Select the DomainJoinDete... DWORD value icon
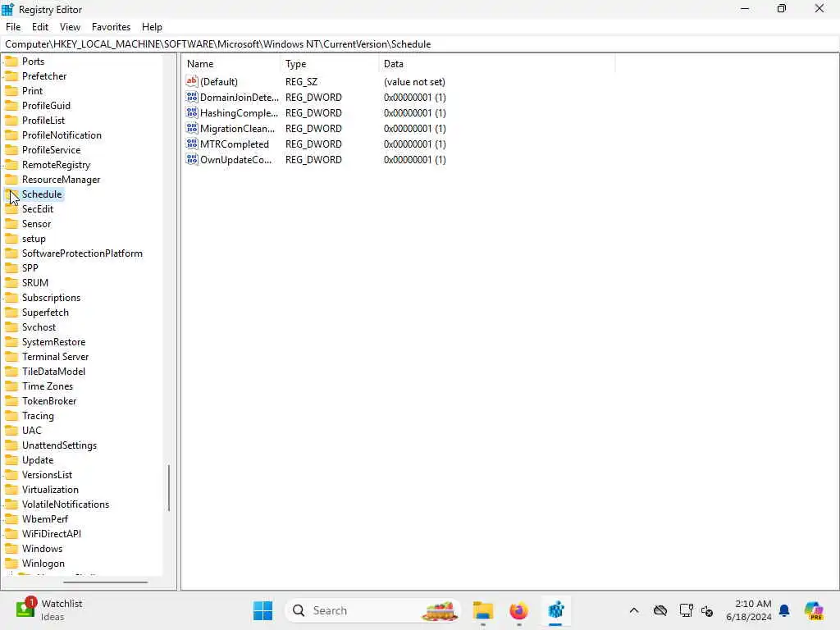 click(192, 97)
